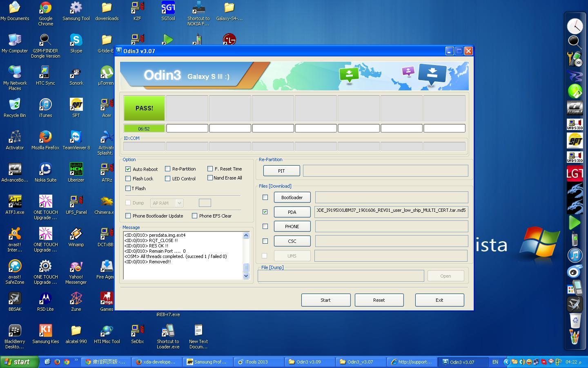Open the HTI Misc Tool desktop icon
The width and height of the screenshot is (588, 368).
coord(107,334)
